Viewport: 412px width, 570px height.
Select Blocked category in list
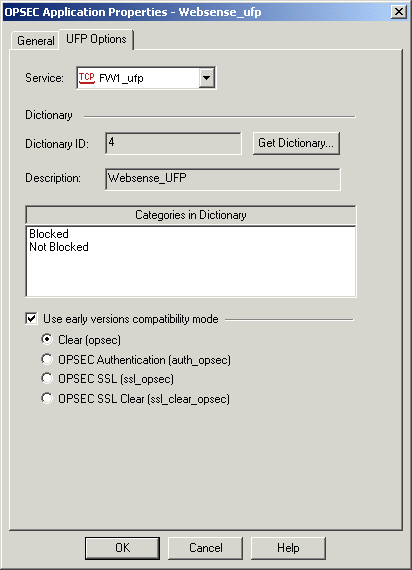click(49, 234)
